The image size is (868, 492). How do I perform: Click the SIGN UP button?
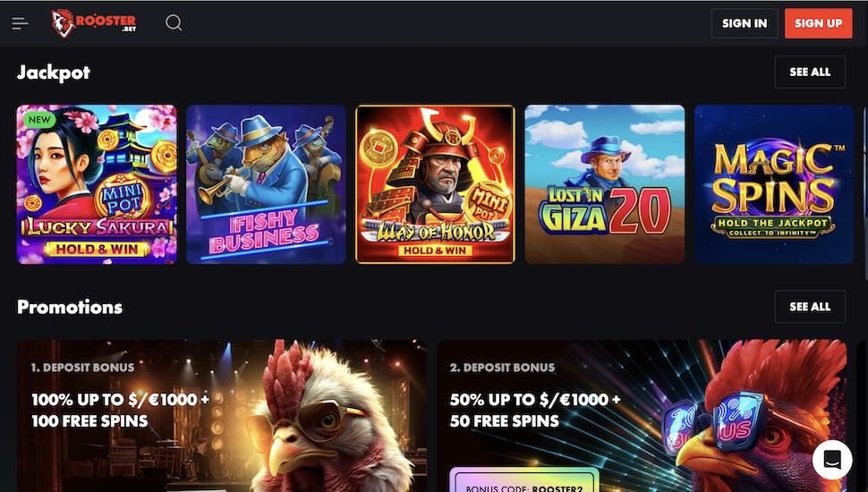click(818, 23)
